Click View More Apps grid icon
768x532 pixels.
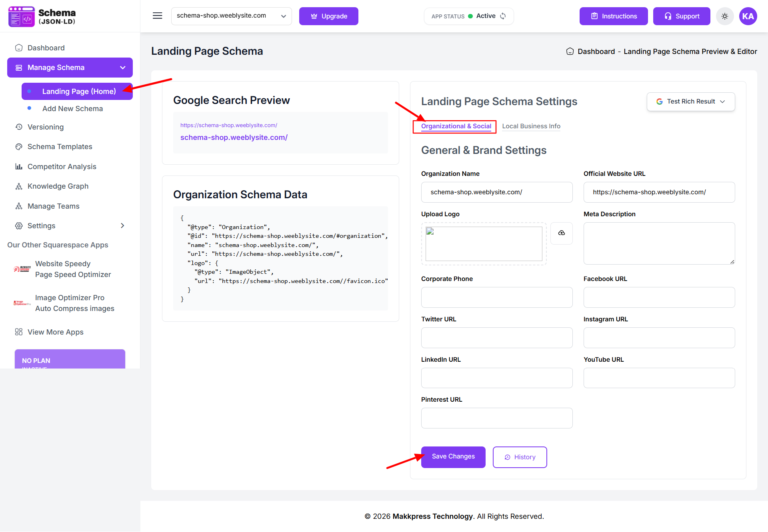[19, 332]
